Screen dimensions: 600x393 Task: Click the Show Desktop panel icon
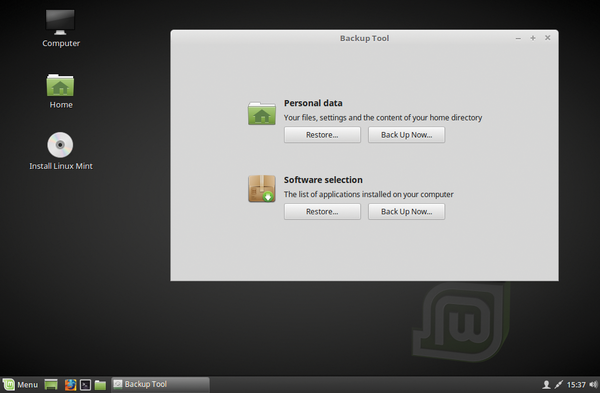click(x=51, y=385)
